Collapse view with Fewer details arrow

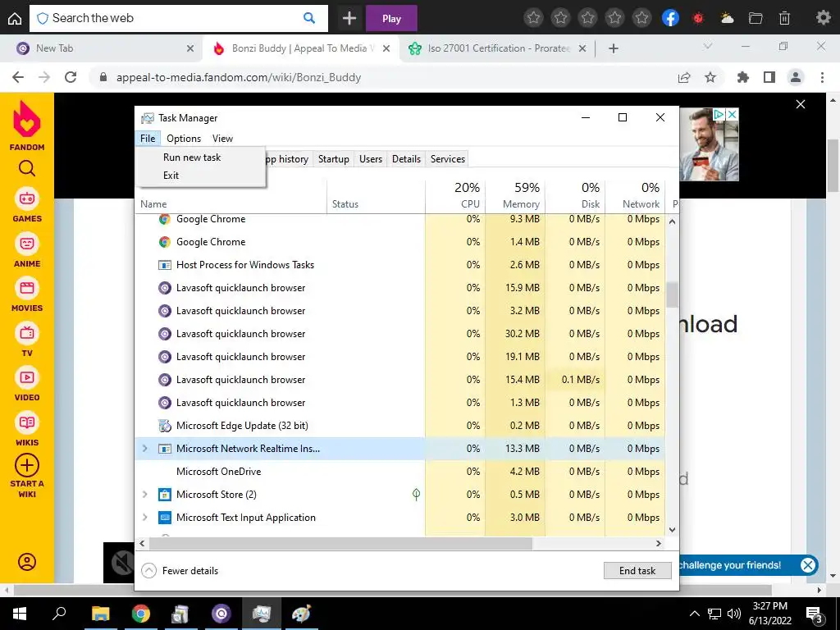pyautogui.click(x=149, y=571)
